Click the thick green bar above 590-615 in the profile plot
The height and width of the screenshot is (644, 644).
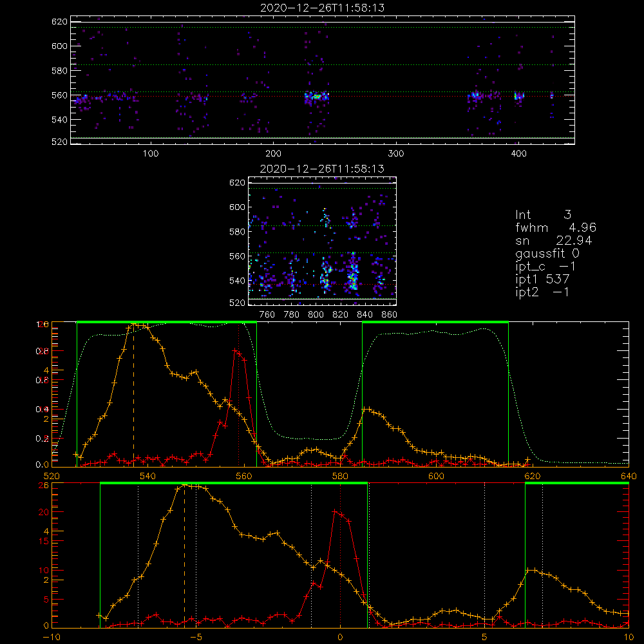point(435,322)
